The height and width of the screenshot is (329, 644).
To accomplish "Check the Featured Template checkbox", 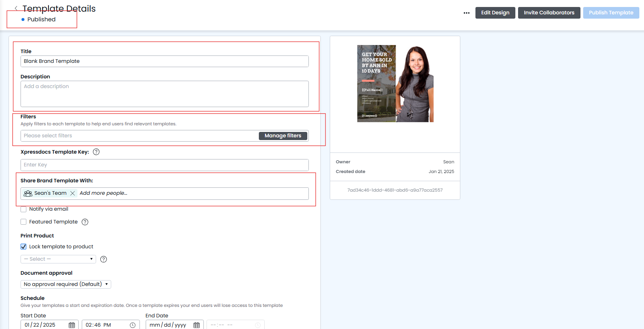I will [x=24, y=222].
